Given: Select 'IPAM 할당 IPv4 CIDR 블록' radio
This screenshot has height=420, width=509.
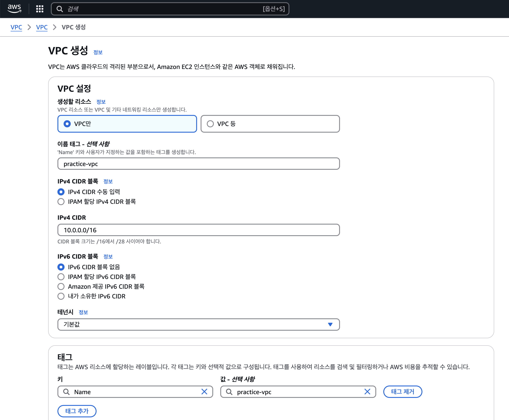Looking at the screenshot, I should (x=61, y=202).
